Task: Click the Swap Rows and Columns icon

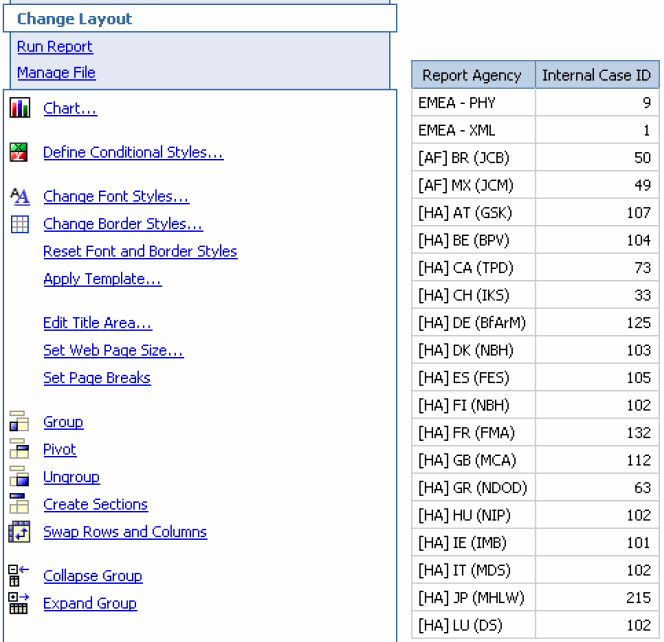Action: pyautogui.click(x=19, y=532)
